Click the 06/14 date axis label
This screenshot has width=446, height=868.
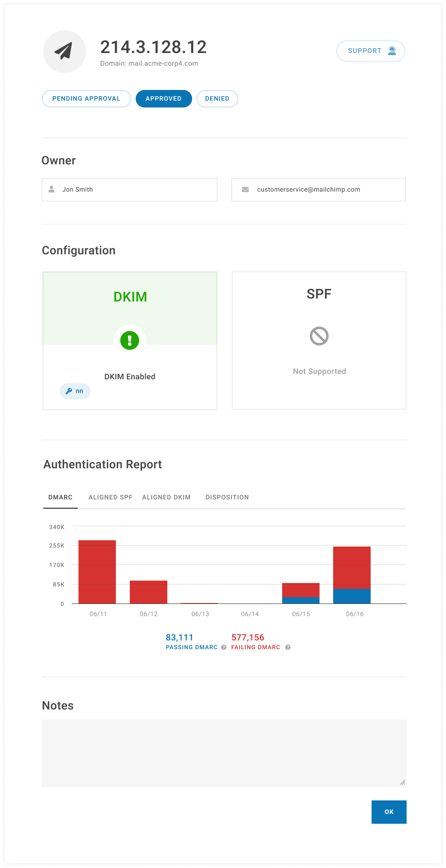[250, 614]
